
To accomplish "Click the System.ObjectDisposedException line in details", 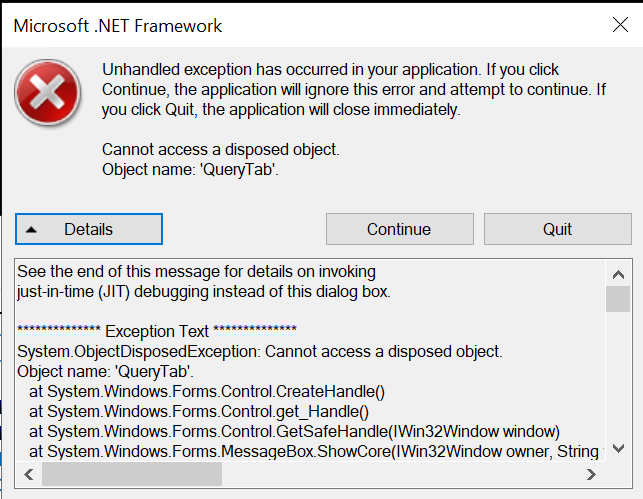I will click(x=260, y=351).
